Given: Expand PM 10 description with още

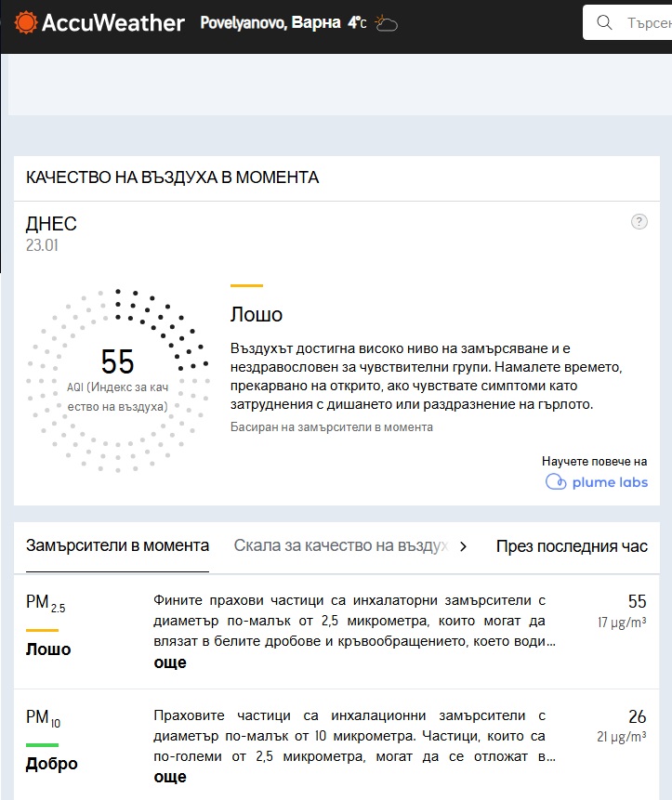Looking at the screenshot, I should [x=169, y=776].
